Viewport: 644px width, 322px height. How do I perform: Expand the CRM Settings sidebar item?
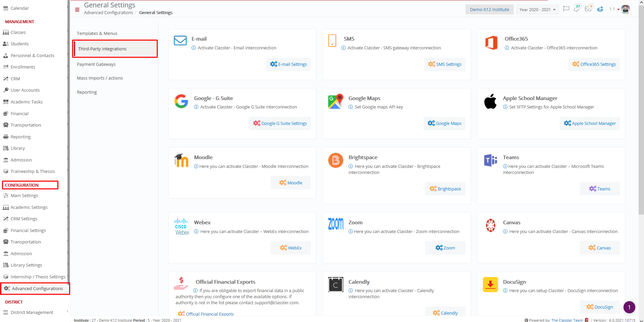(x=35, y=219)
